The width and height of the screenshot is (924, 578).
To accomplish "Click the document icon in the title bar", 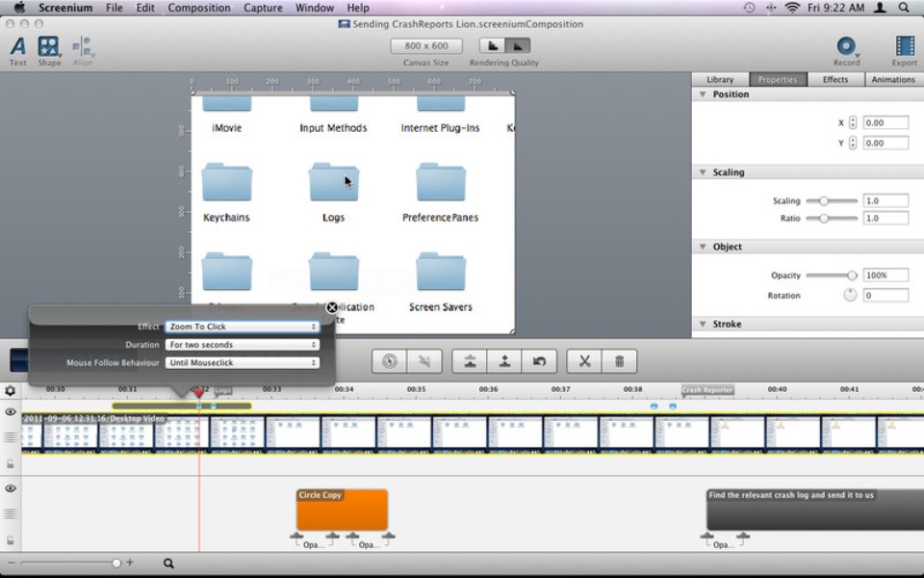I will (345, 24).
